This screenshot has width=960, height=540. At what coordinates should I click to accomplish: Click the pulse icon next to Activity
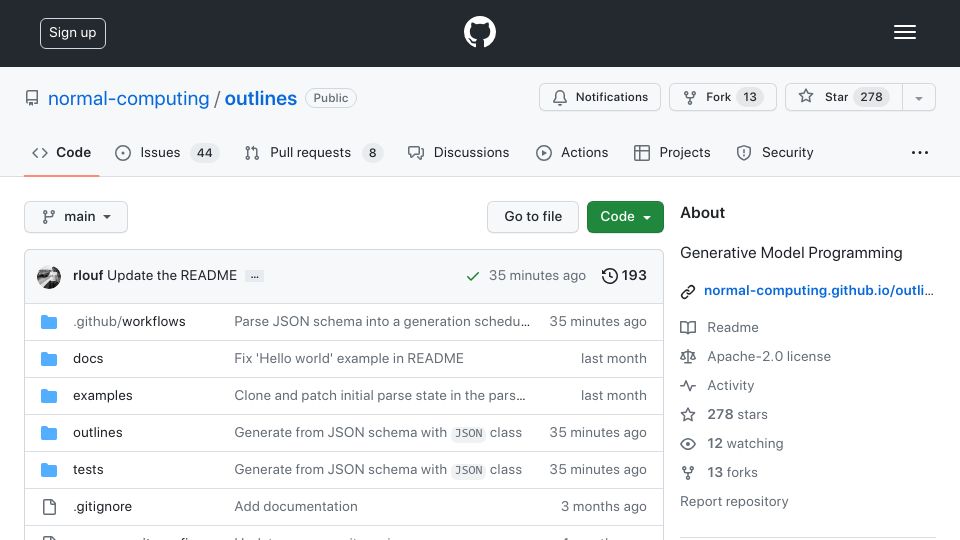688,386
